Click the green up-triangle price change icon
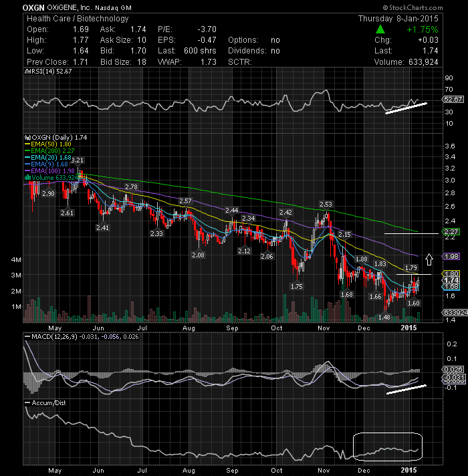 pos(380,29)
